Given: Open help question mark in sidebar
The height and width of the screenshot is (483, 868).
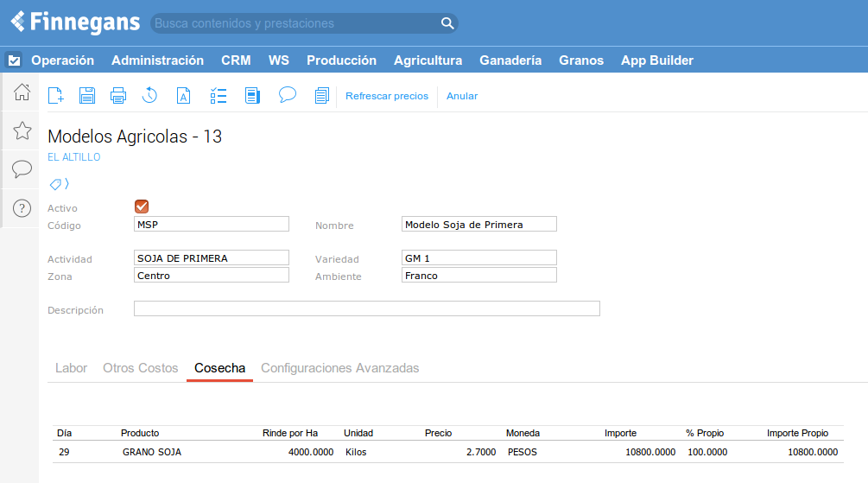Looking at the screenshot, I should [x=22, y=207].
